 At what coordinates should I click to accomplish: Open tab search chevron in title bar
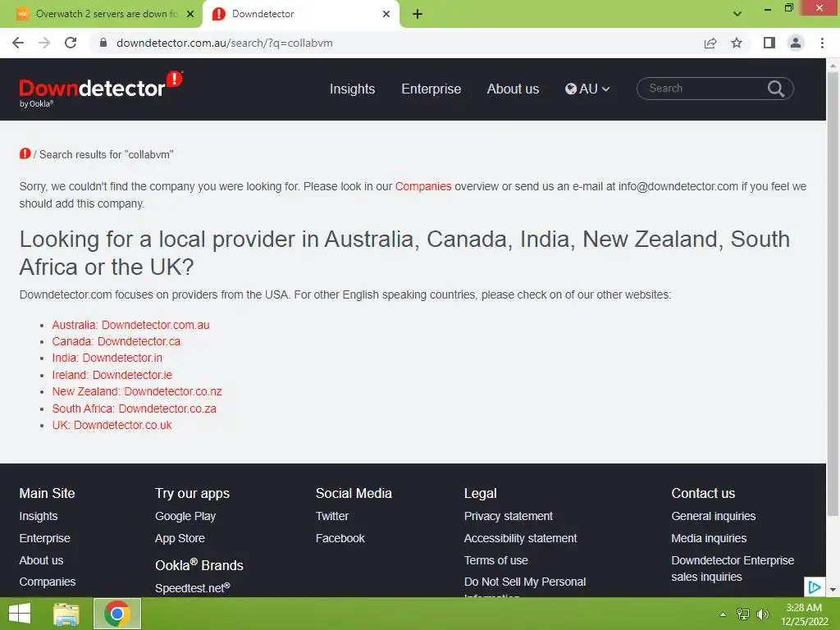point(737,14)
